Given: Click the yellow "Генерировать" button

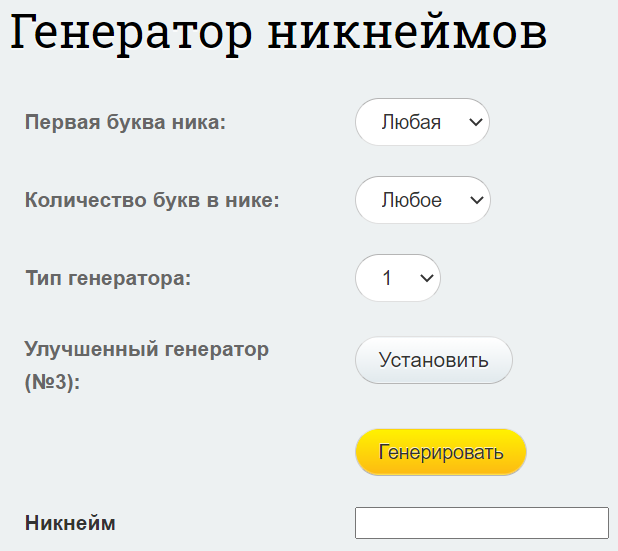Looking at the screenshot, I should pos(441,452).
